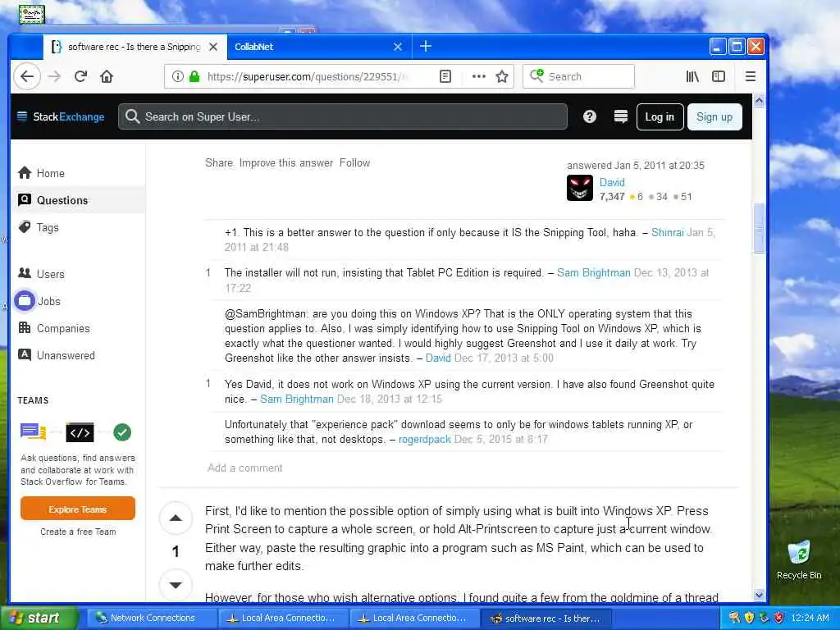This screenshot has height=630, width=840.
Task: Open Shinrai's profile link
Action: click(x=668, y=232)
